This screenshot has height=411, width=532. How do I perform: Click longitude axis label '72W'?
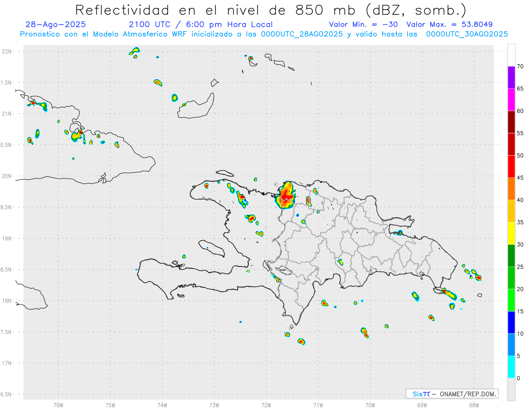coord(266,405)
